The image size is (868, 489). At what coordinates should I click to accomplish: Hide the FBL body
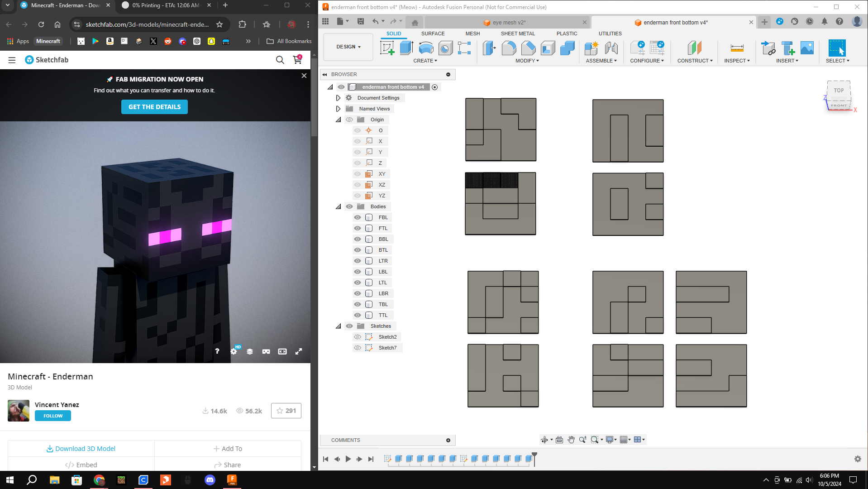[358, 217]
